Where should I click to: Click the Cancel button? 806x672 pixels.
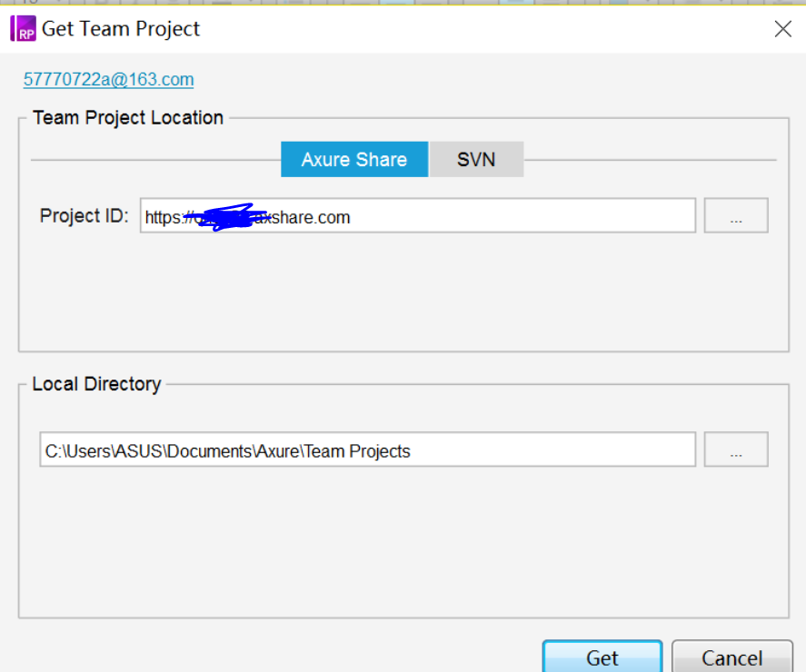click(732, 657)
